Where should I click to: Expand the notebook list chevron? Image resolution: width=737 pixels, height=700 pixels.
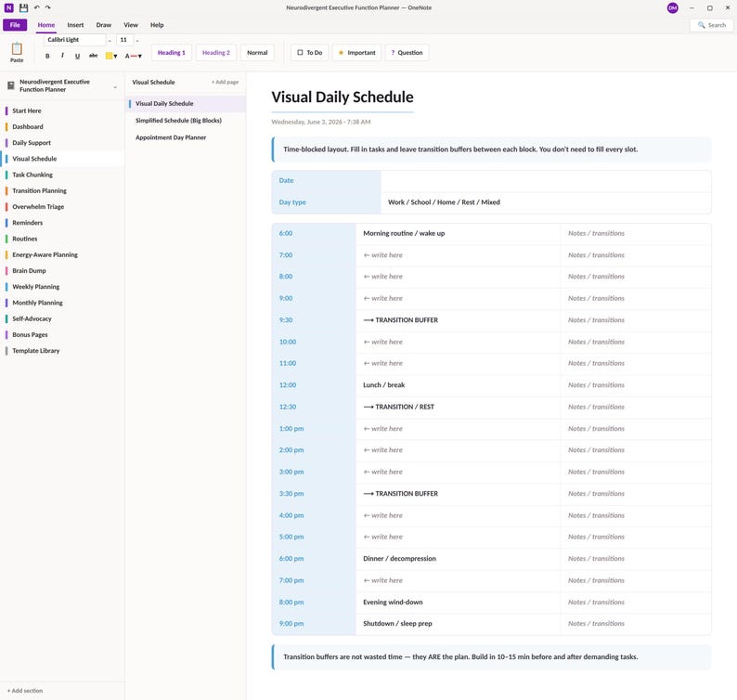click(x=115, y=87)
